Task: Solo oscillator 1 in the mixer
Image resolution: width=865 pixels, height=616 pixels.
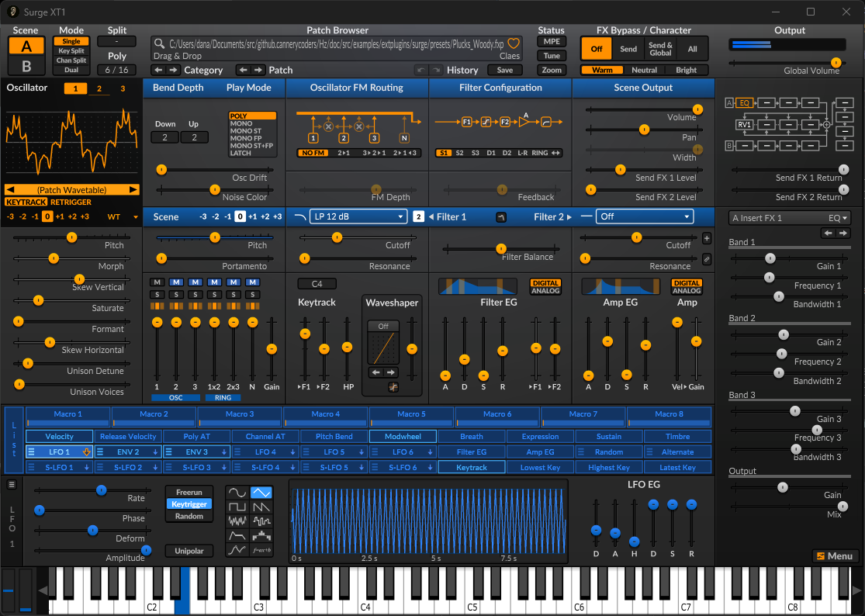Action: (x=157, y=295)
